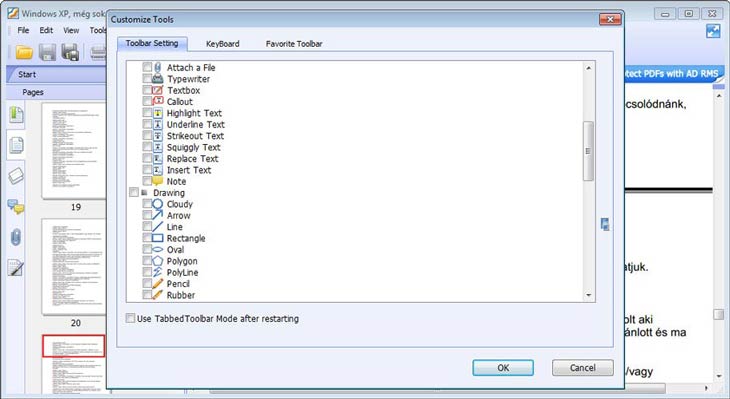Click the tool list scroll down arrow
The height and width of the screenshot is (399, 730).
(588, 295)
